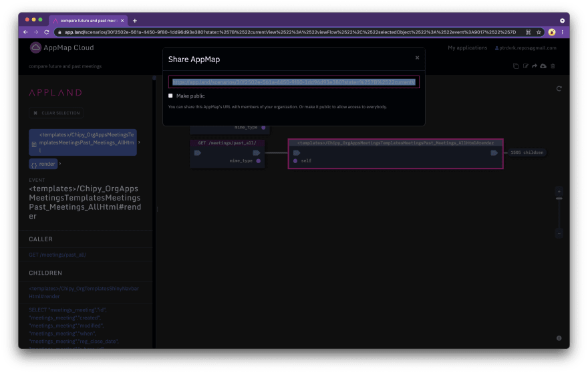The image size is (588, 373).
Task: Select the Past_Meetings_AllHtml template breadcrumb chip
Action: (x=83, y=142)
